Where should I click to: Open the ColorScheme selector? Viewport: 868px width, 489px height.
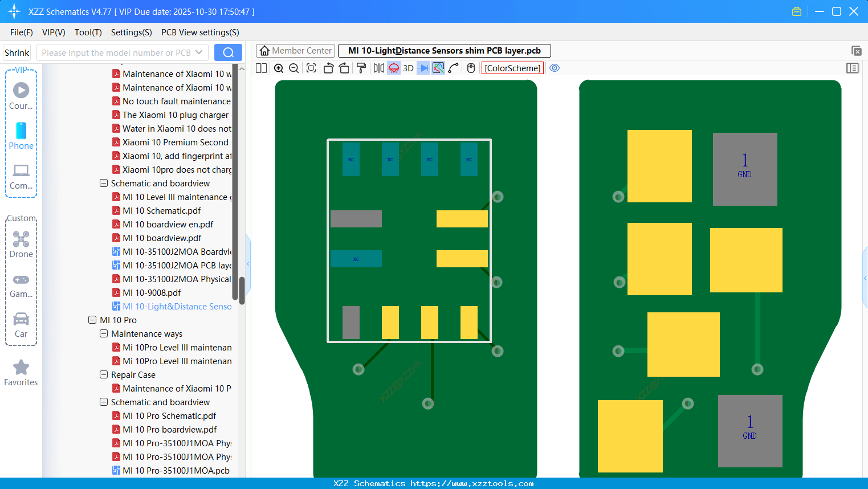[x=513, y=68]
